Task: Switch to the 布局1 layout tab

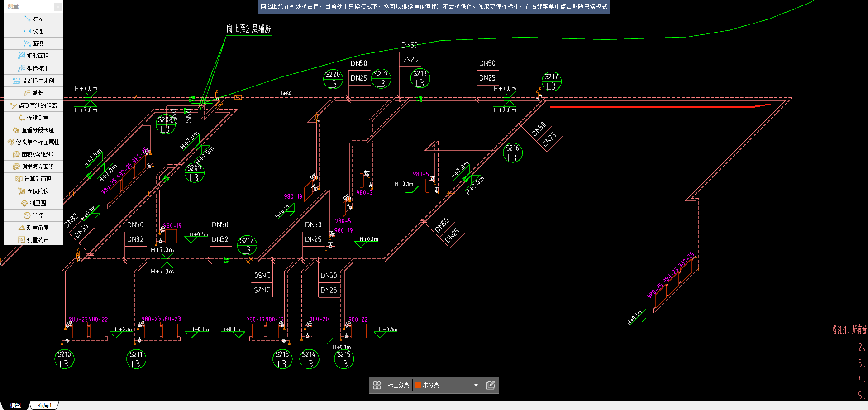Action: tap(45, 405)
